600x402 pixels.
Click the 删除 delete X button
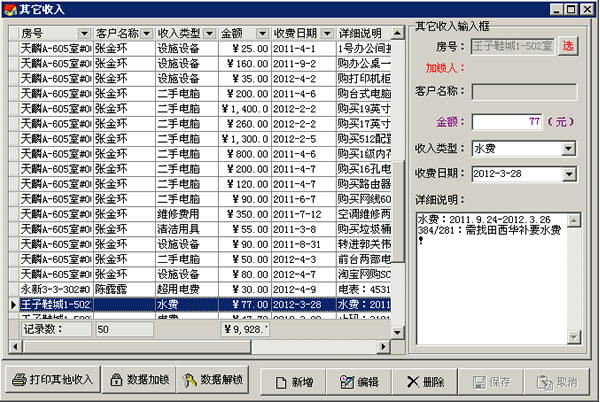point(425,381)
